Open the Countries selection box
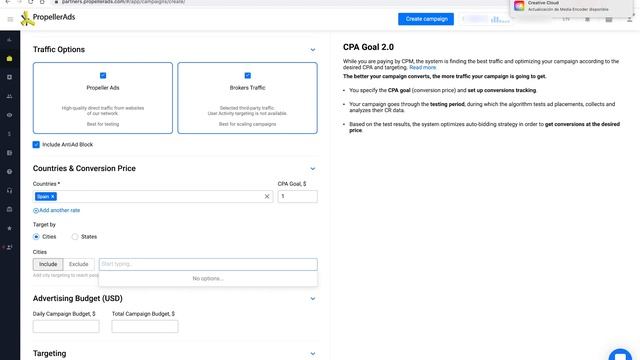The image size is (640, 360). tap(153, 197)
